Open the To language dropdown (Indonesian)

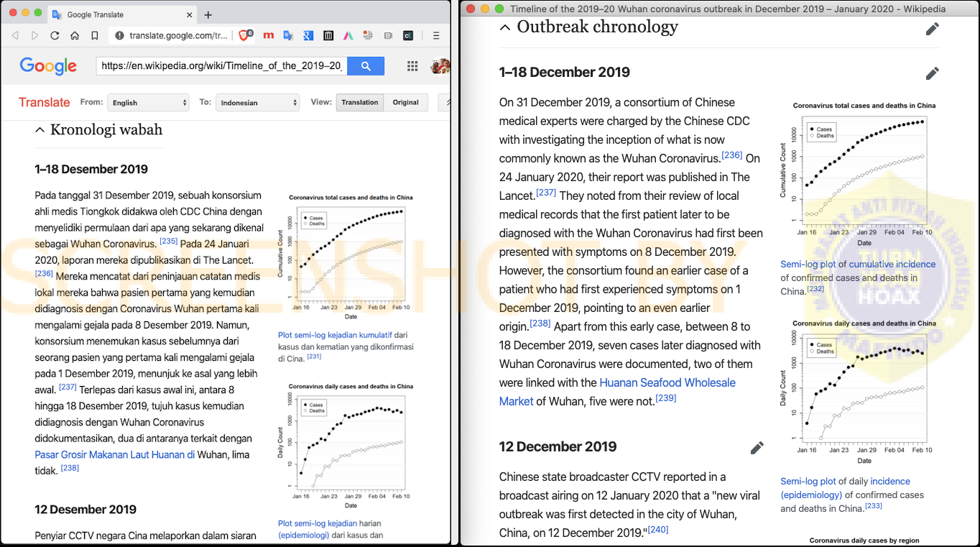tap(258, 103)
